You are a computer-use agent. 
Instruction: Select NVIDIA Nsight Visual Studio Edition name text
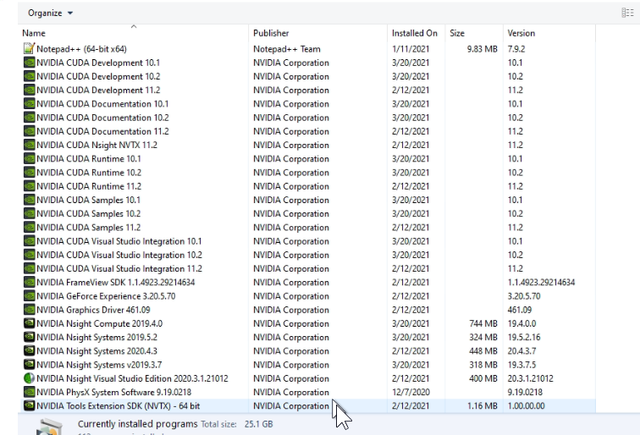132,378
